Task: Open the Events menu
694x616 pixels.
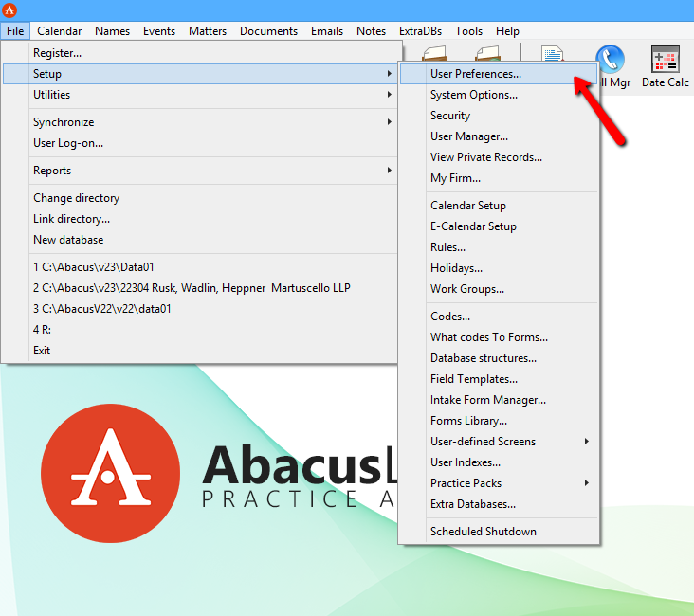Action: click(159, 31)
